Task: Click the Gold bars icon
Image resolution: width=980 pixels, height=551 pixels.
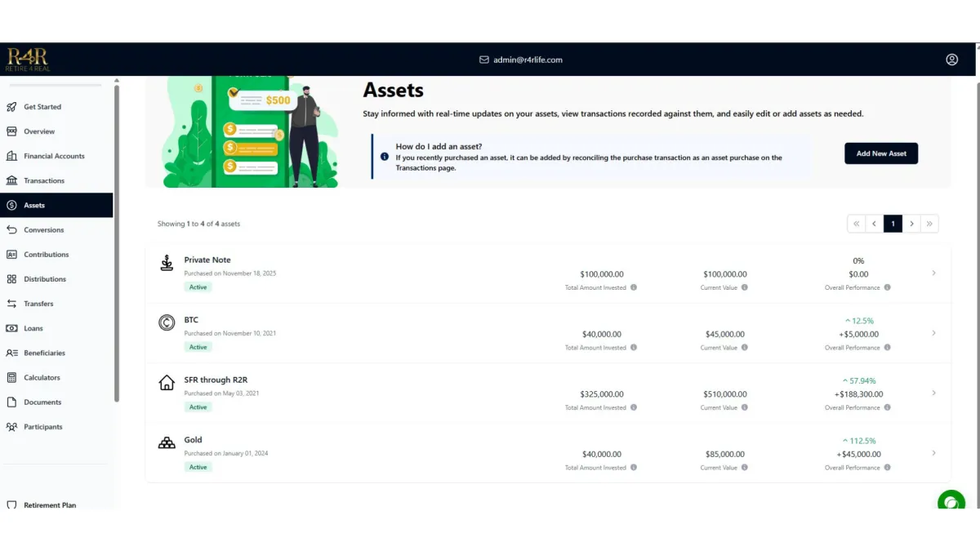Action: (x=167, y=442)
